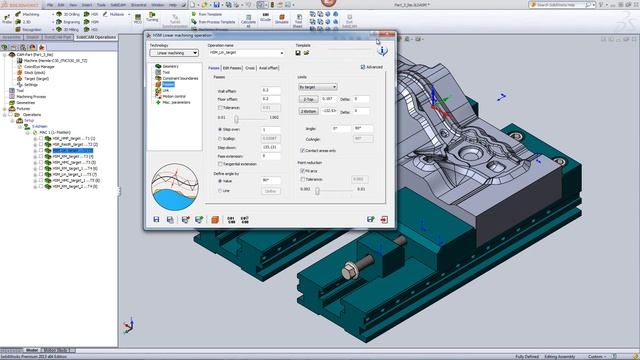Collapse the CAM-Part node in the tree
This screenshot has width=640, height=360.
[x=4, y=55]
